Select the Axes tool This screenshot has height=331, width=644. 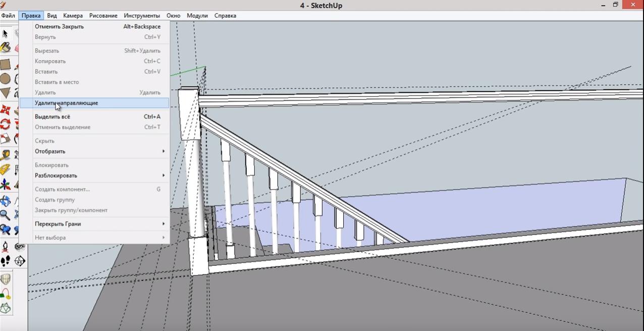coord(5,184)
